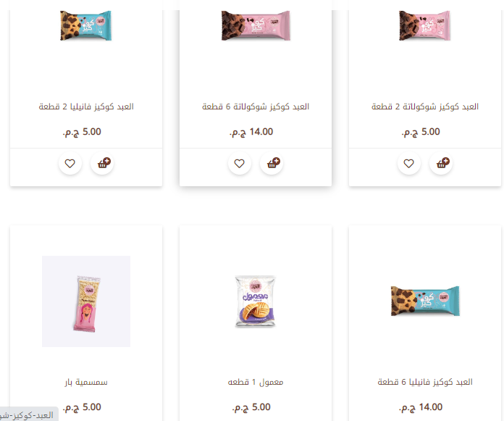Screen dimensions: 504x421
Task: Open the العبد كوكيز فانيليا 2 قطعة title
Action: tap(86, 107)
